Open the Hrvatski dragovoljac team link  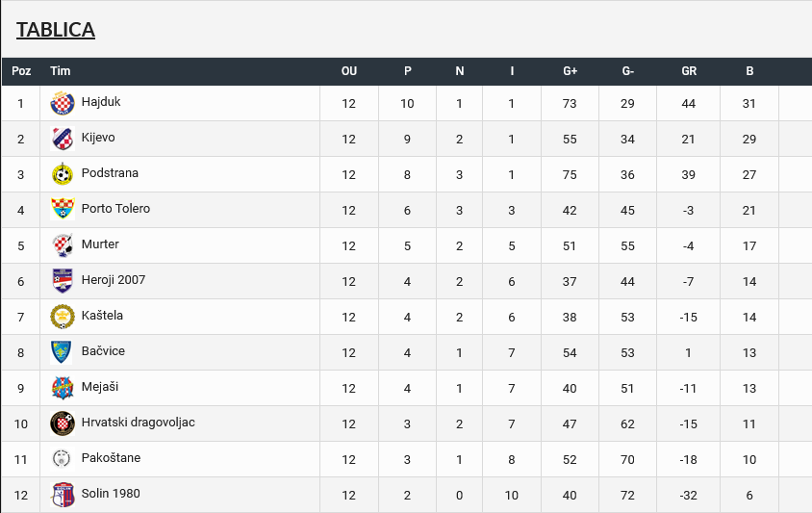click(139, 423)
